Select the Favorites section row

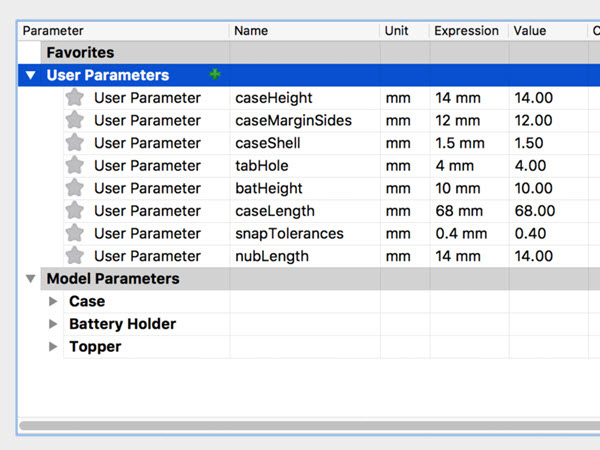pyautogui.click(x=80, y=52)
